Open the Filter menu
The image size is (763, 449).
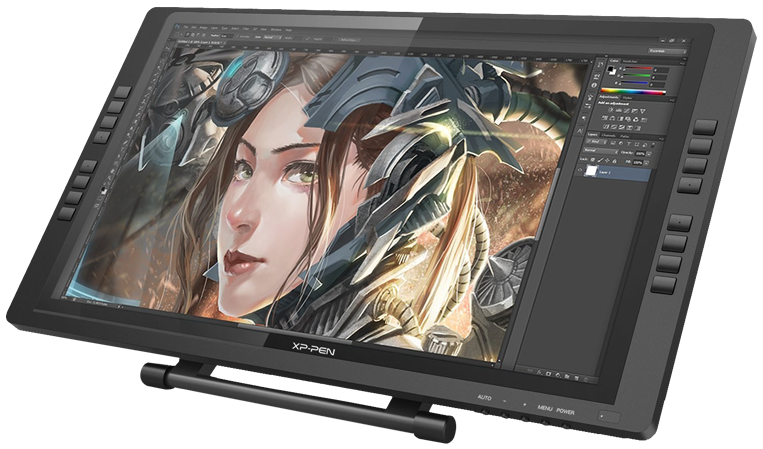[x=246, y=29]
